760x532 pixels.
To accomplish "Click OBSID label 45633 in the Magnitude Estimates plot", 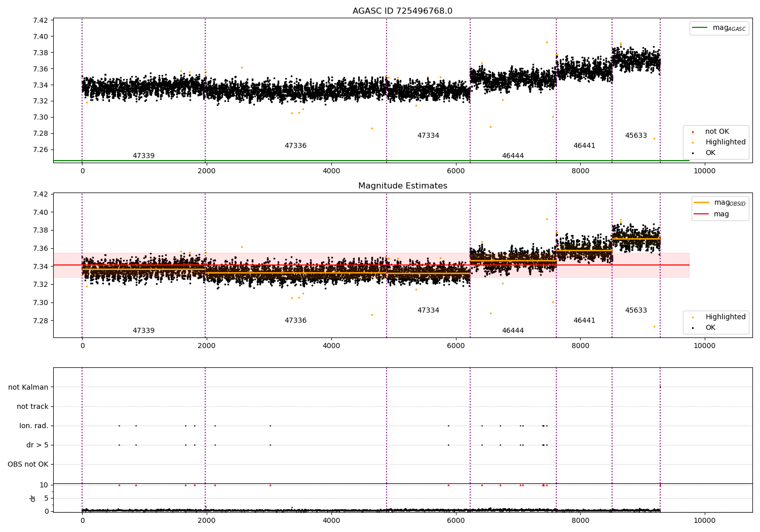I will click(636, 311).
